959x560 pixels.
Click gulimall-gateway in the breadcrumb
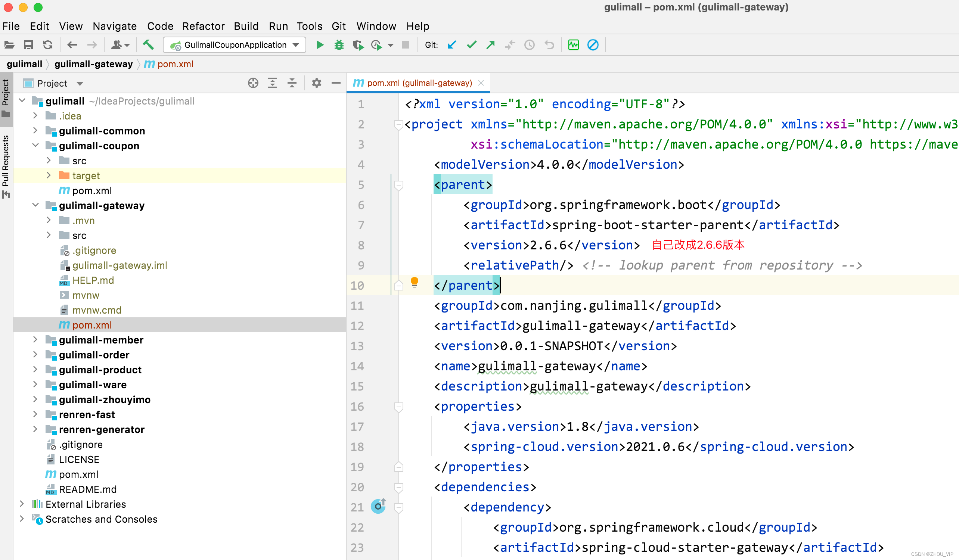coord(94,64)
